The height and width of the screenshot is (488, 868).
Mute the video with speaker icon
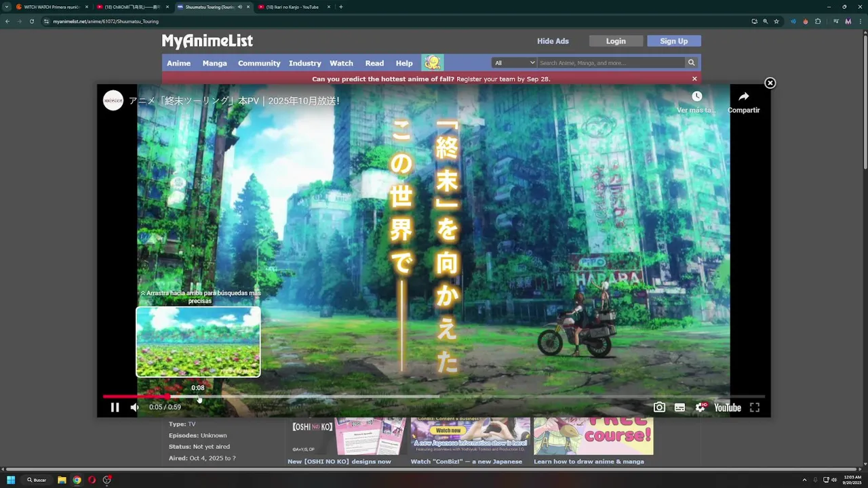point(134,407)
